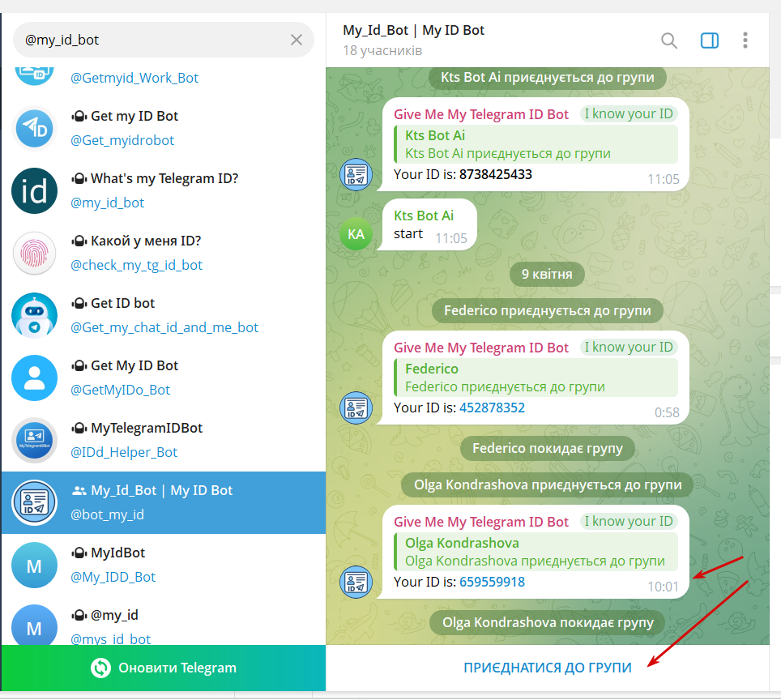Click the Оновити Telegram update button
Screen dimensions: 781x700
164,668
